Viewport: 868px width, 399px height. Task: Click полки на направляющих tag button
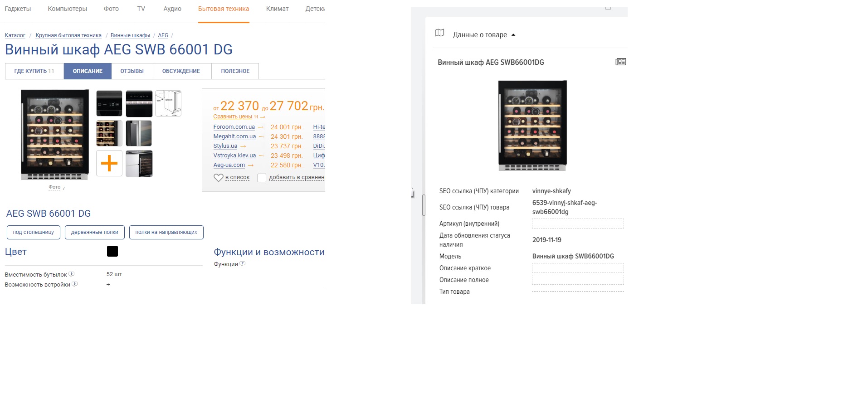pyautogui.click(x=166, y=232)
